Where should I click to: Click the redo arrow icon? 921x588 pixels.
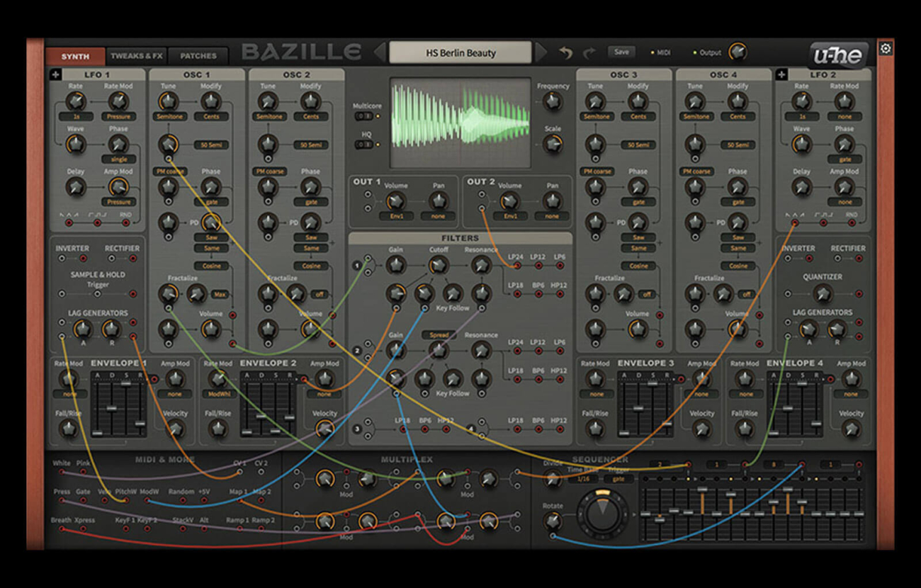click(589, 52)
